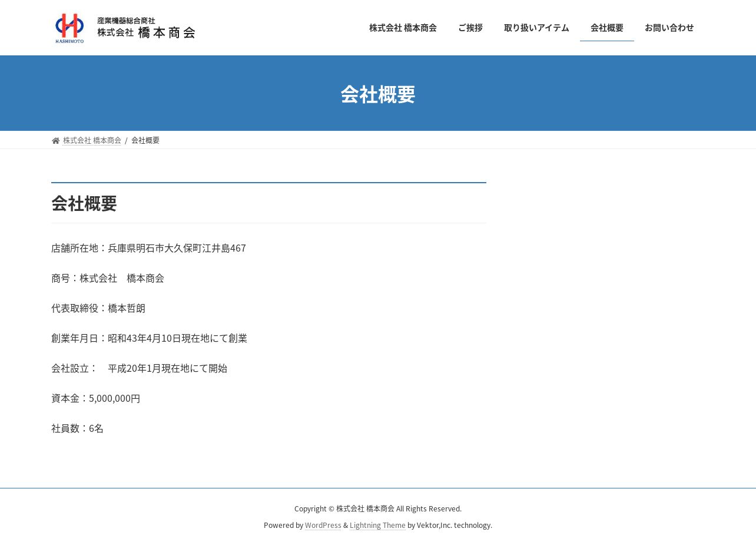Click the 商号：株式会社 橋本商会 line
The width and height of the screenshot is (756, 545).
pyautogui.click(x=108, y=278)
